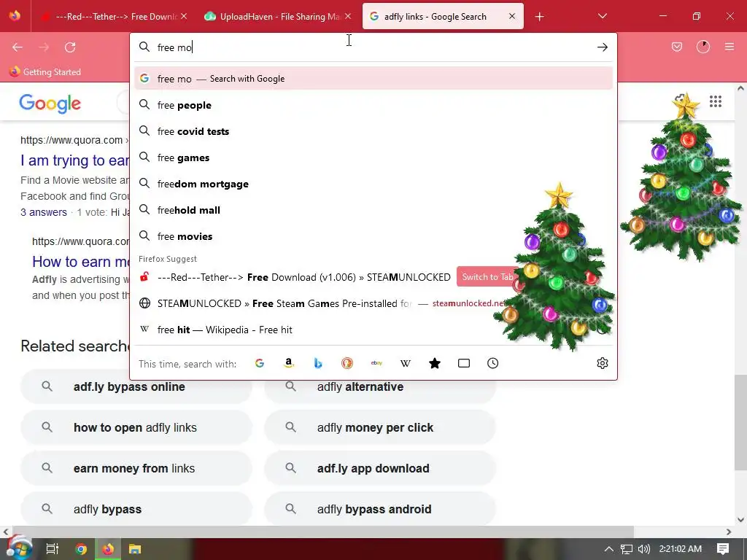Search this time with eBay icon

(x=376, y=363)
